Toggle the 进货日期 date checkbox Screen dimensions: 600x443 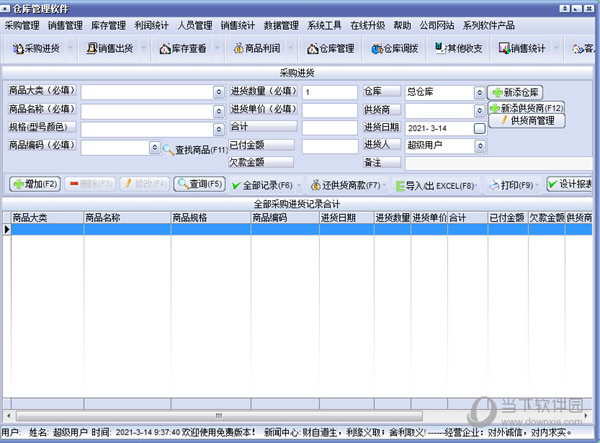479,129
